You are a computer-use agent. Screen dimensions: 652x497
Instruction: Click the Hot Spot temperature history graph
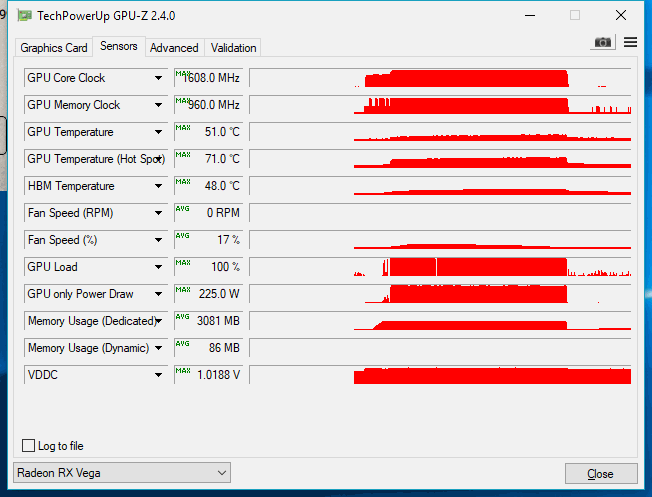coord(440,159)
